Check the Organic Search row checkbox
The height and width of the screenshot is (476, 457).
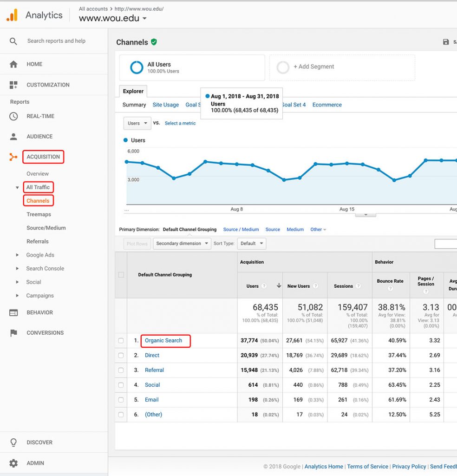pyautogui.click(x=121, y=341)
